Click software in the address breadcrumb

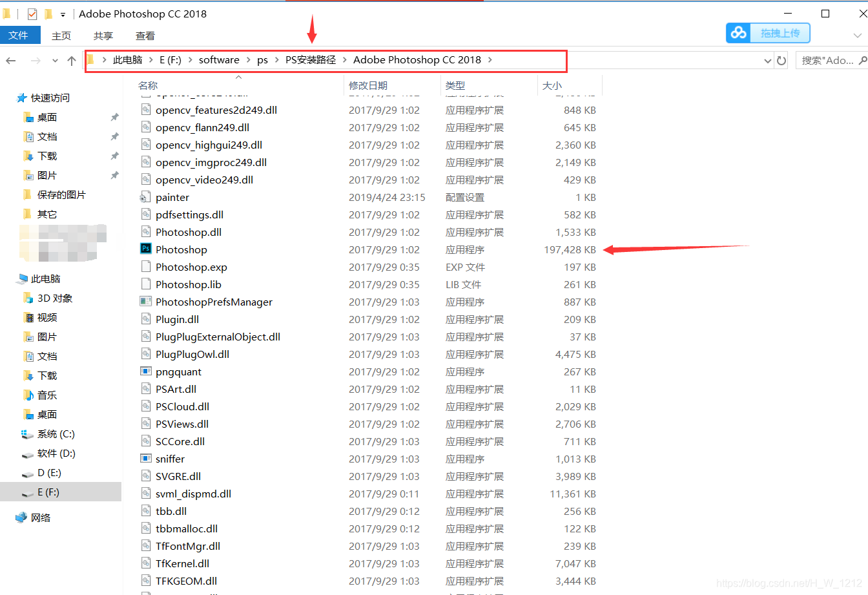click(x=219, y=60)
